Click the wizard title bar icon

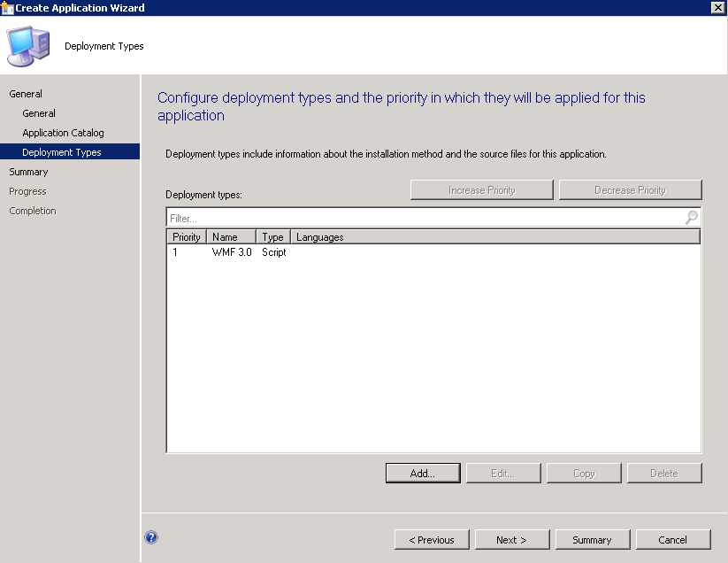pyautogui.click(x=7, y=8)
